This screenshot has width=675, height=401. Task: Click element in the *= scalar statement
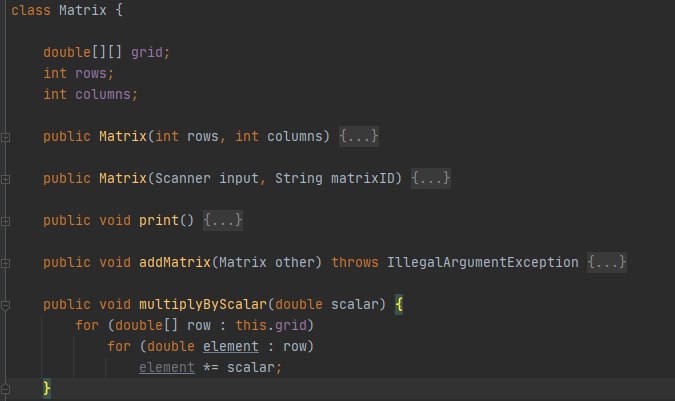[x=167, y=367]
